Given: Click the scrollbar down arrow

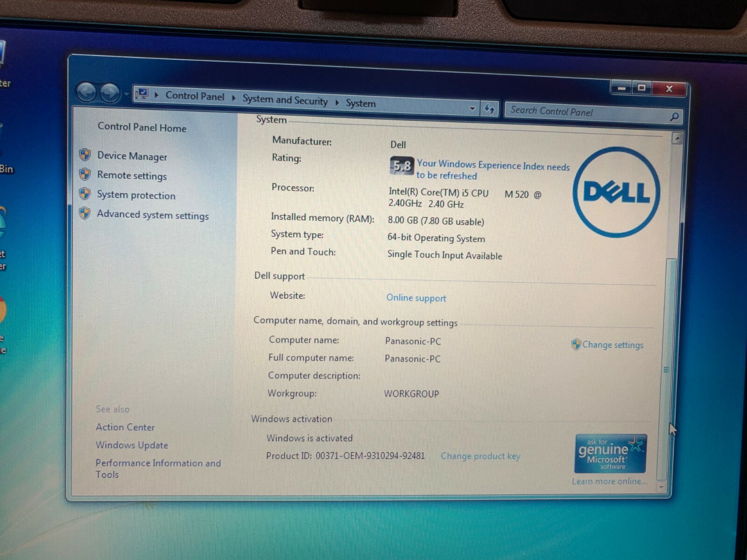Looking at the screenshot, I should pyautogui.click(x=661, y=487).
